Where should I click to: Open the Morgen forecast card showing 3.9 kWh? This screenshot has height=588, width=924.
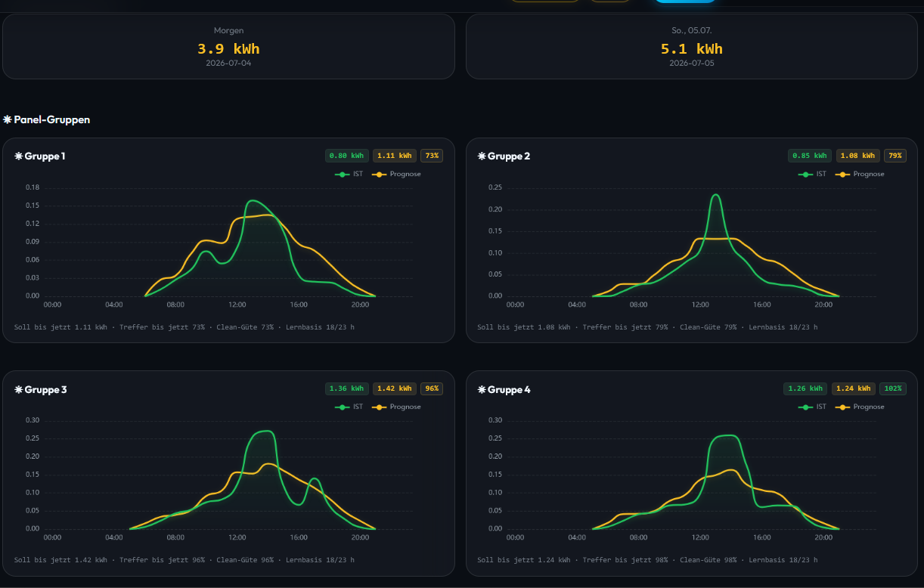(x=228, y=46)
